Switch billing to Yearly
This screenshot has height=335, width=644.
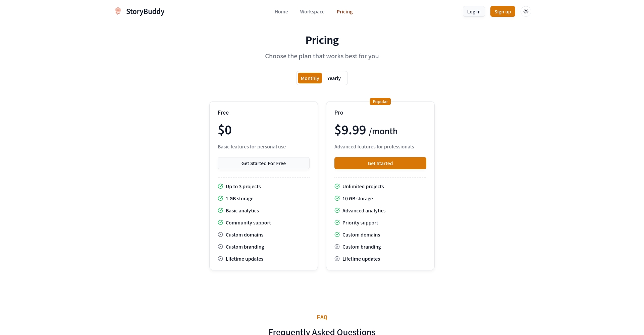point(334,78)
